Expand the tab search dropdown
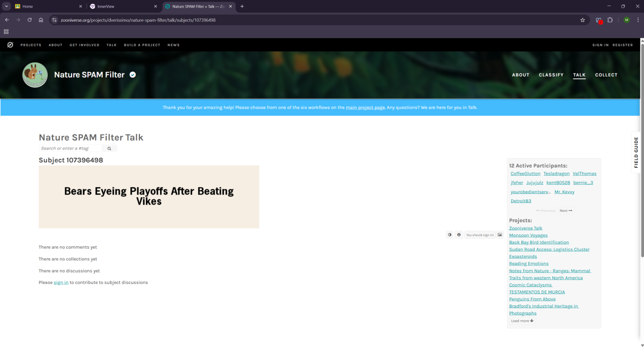Viewport: 644px width, 348px height. [7, 7]
